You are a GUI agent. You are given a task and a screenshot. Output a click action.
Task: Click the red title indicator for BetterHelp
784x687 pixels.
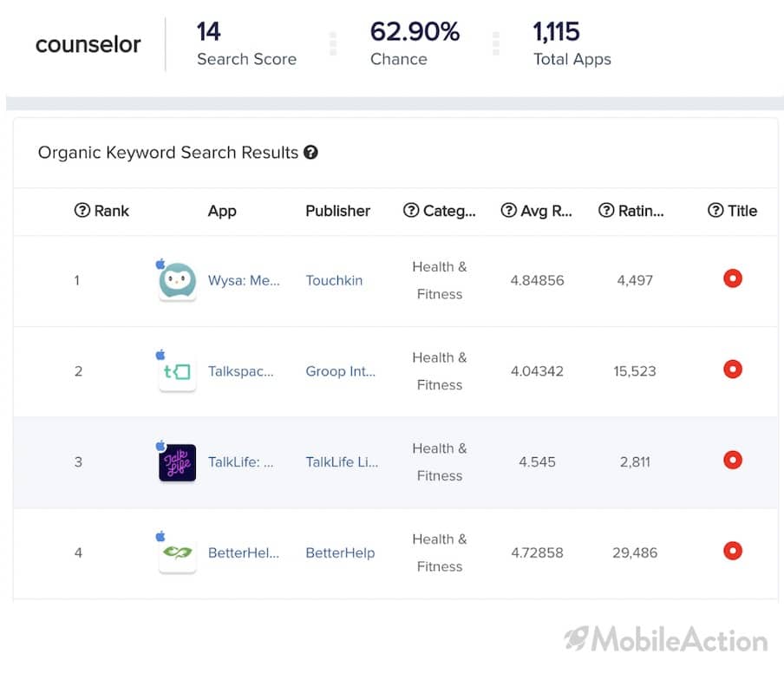(x=733, y=551)
